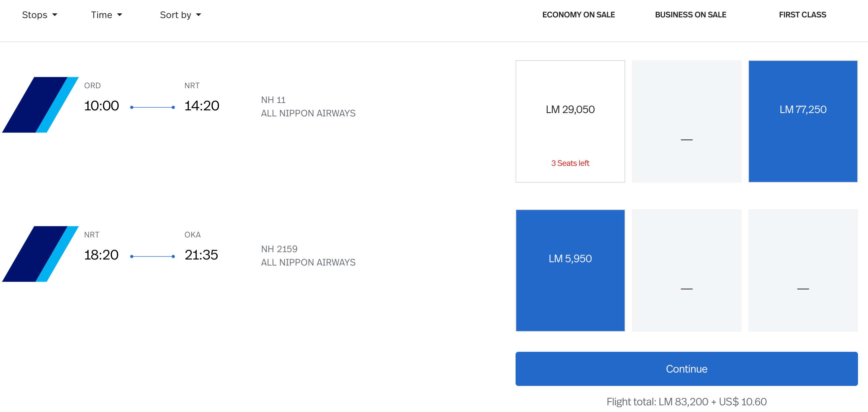Click the ECONOMY ON SALE column header
Screen dimensions: 868x412
pyautogui.click(x=578, y=15)
